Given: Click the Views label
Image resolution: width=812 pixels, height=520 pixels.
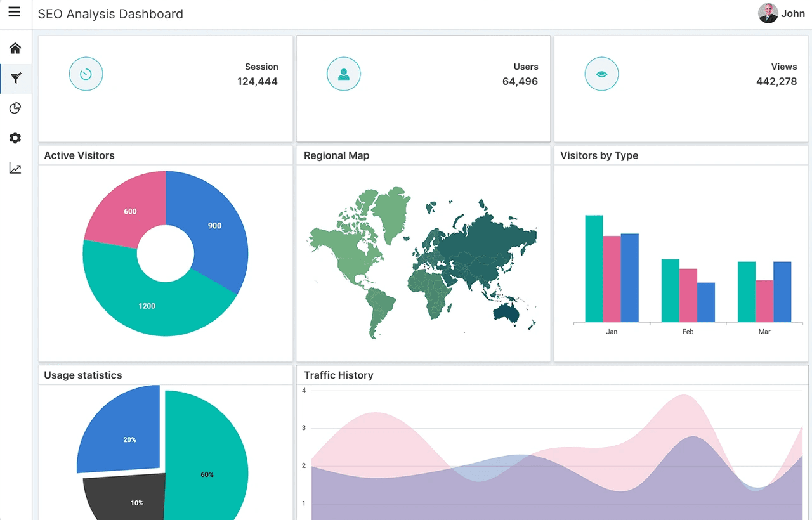Looking at the screenshot, I should 784,67.
